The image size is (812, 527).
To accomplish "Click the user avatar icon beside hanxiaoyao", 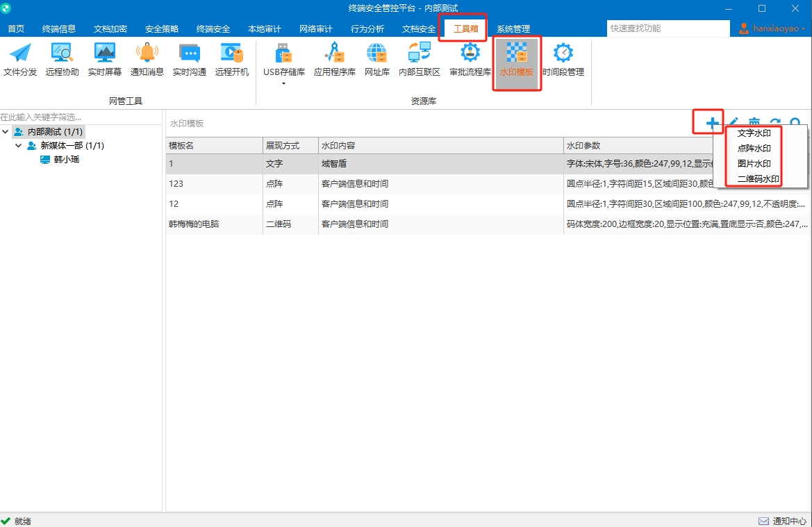I will (x=744, y=28).
